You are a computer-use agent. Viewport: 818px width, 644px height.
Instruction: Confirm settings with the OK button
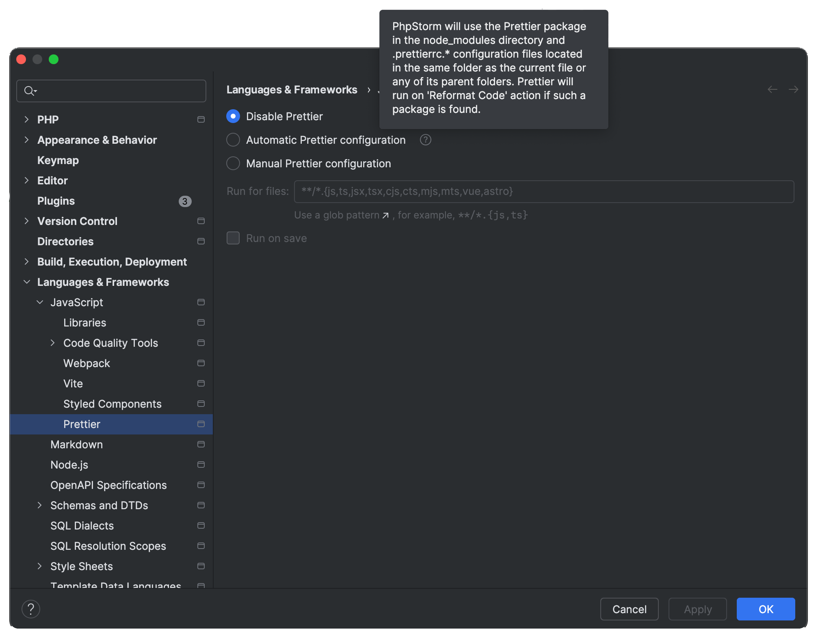(x=765, y=609)
